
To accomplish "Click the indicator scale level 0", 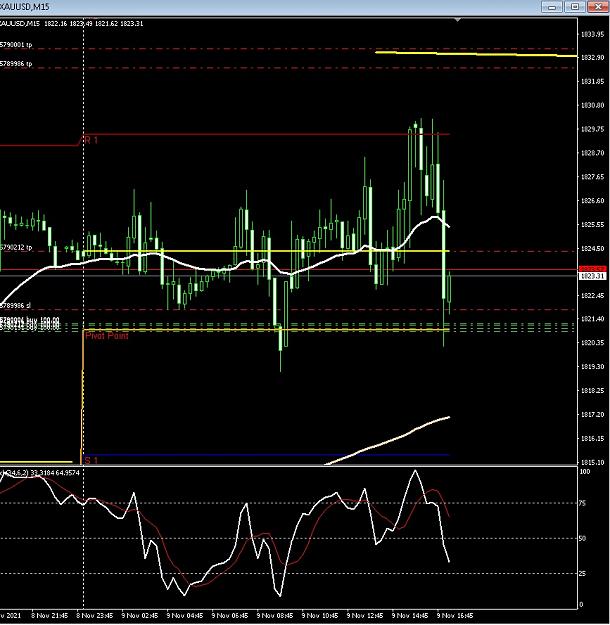I will click(x=581, y=605).
